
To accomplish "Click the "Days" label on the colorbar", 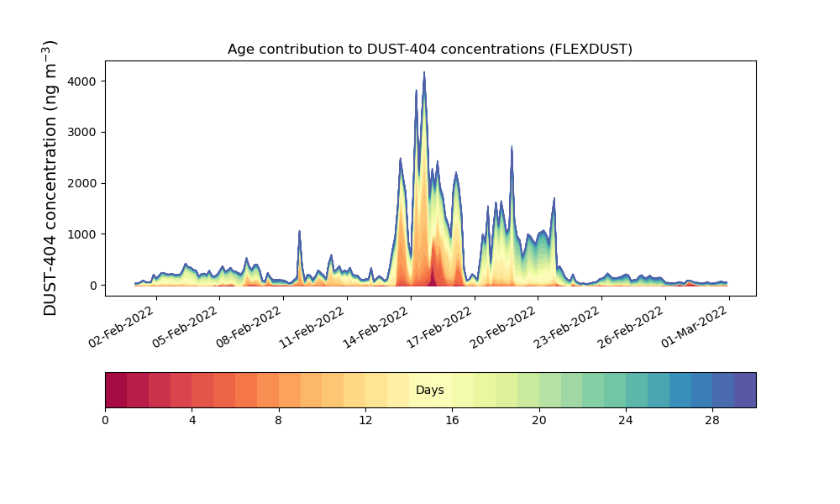I will pos(429,390).
